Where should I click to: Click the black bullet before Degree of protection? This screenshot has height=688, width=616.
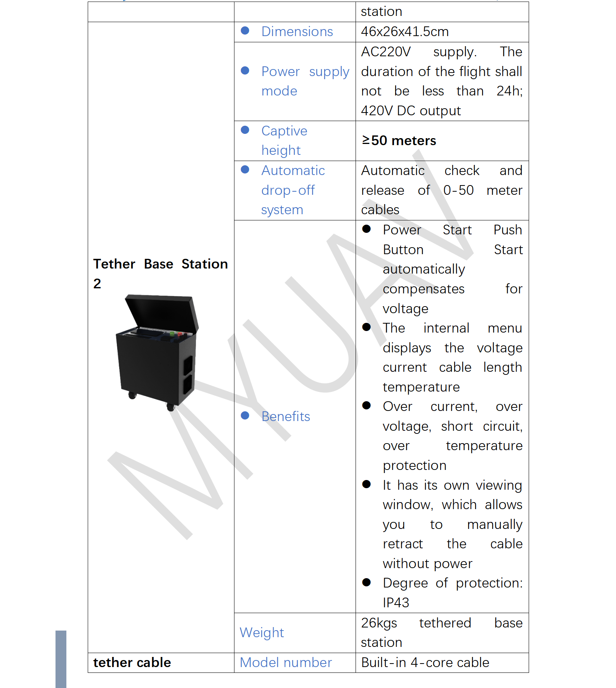(366, 582)
